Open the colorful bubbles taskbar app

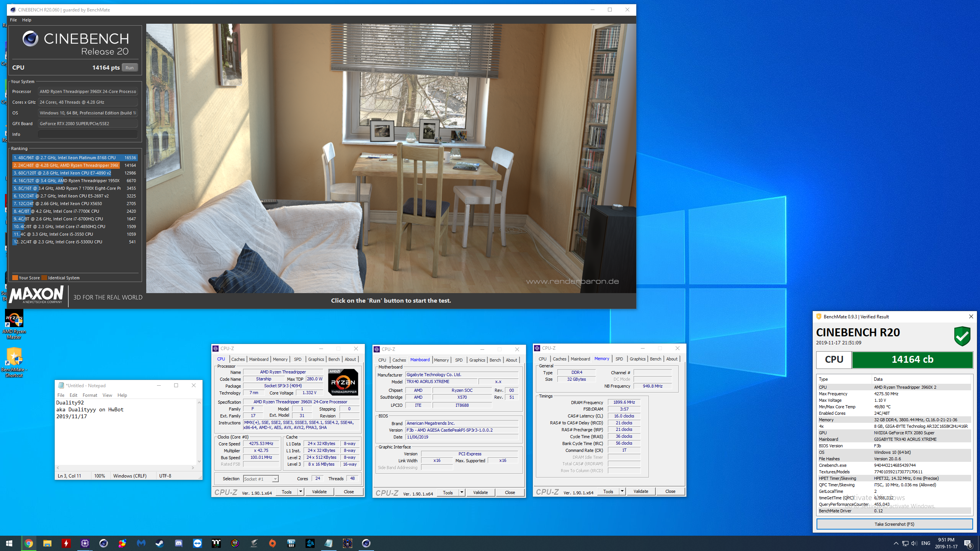[x=122, y=543]
